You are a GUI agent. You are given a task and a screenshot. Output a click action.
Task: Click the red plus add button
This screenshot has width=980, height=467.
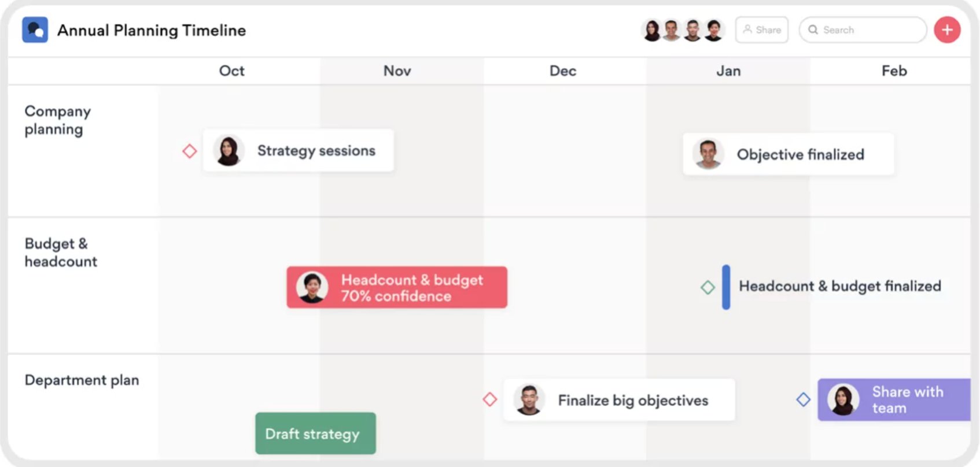click(x=947, y=30)
